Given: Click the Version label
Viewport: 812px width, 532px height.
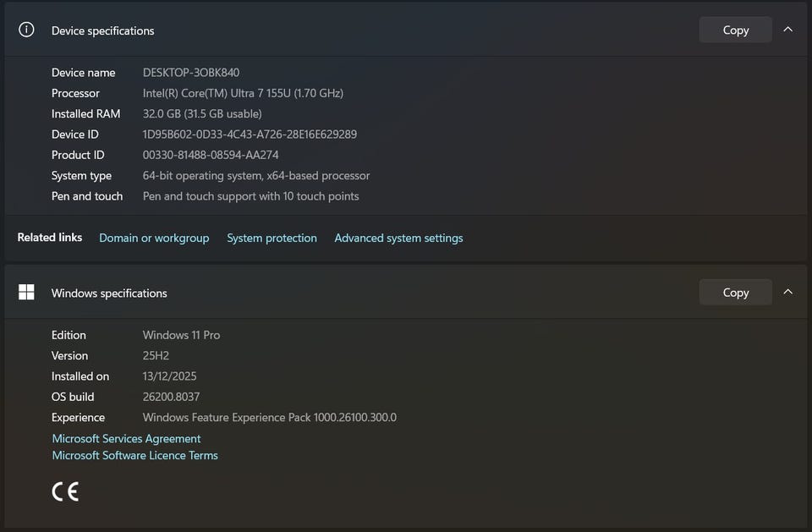Looking at the screenshot, I should (x=69, y=356).
